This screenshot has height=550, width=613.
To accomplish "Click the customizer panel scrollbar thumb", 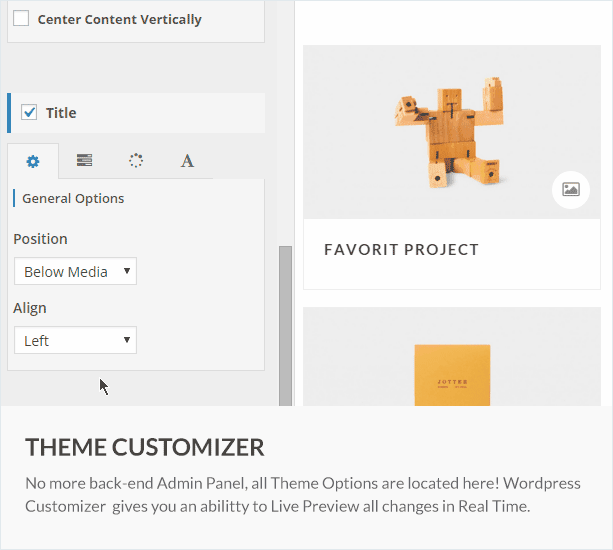I will click(x=285, y=320).
